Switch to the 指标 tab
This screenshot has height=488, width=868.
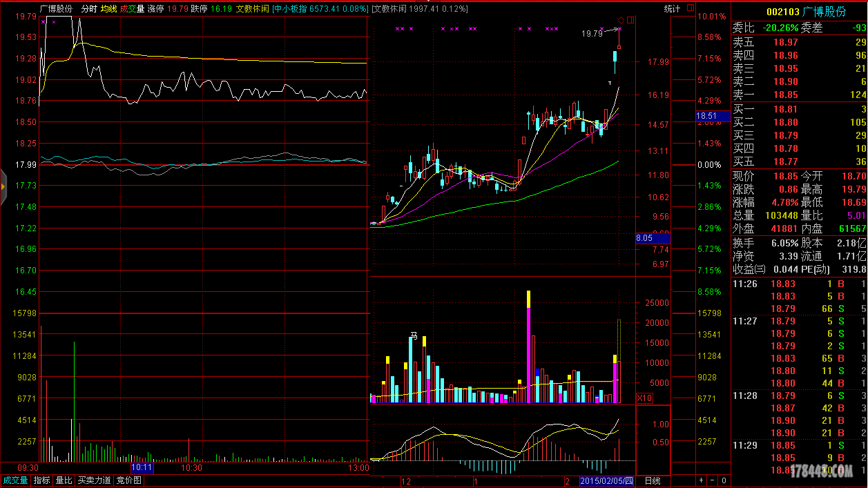click(41, 480)
